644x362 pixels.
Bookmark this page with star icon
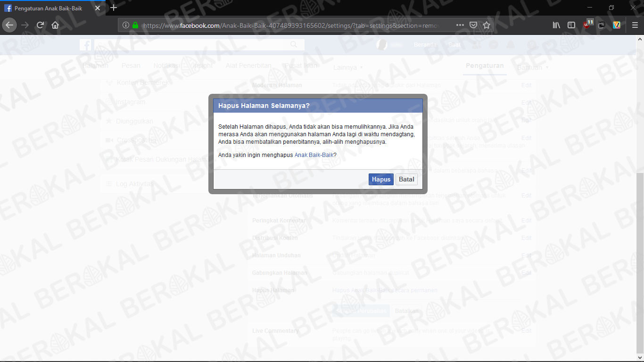tap(487, 25)
